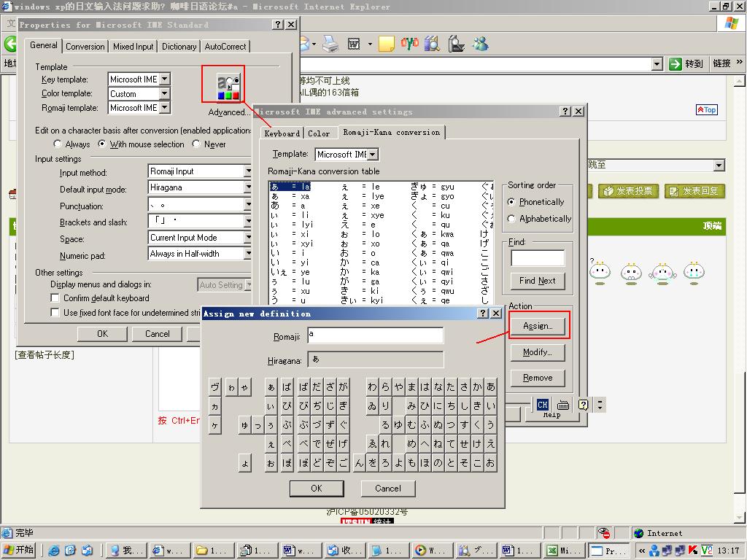Enable Use fixed font face checkbox
The height and width of the screenshot is (560, 747).
pos(55,312)
